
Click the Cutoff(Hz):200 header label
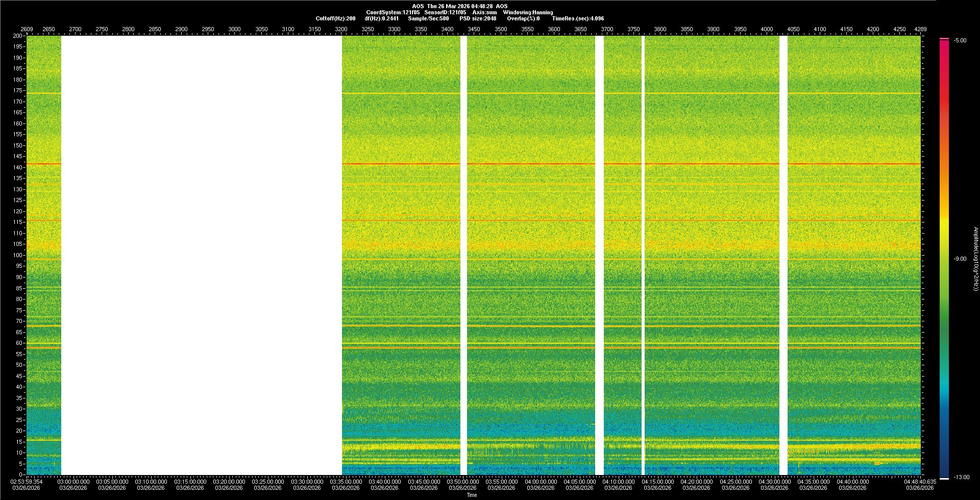(335, 18)
